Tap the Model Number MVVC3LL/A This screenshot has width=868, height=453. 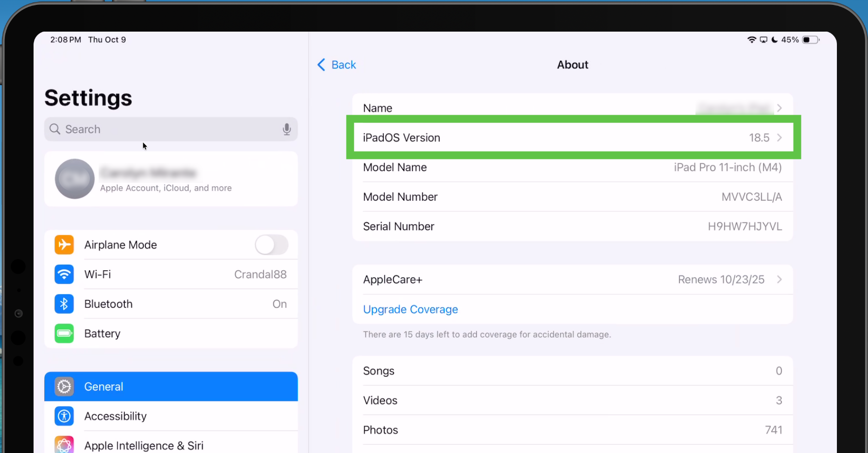point(751,197)
